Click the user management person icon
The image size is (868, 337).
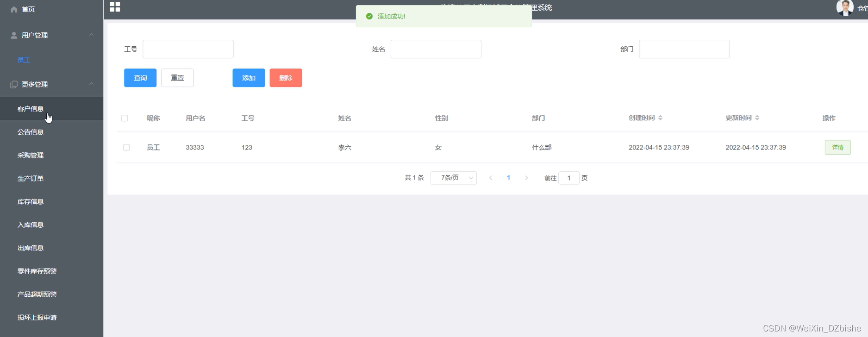14,35
